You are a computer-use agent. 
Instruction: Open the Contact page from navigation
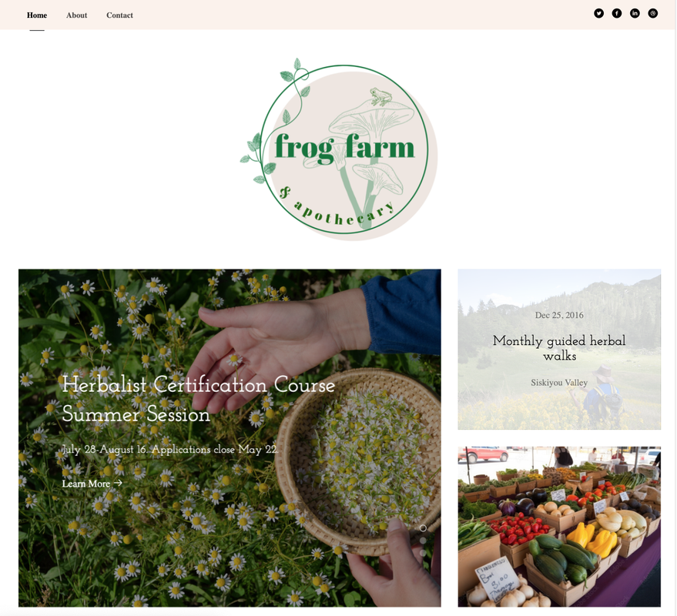119,15
